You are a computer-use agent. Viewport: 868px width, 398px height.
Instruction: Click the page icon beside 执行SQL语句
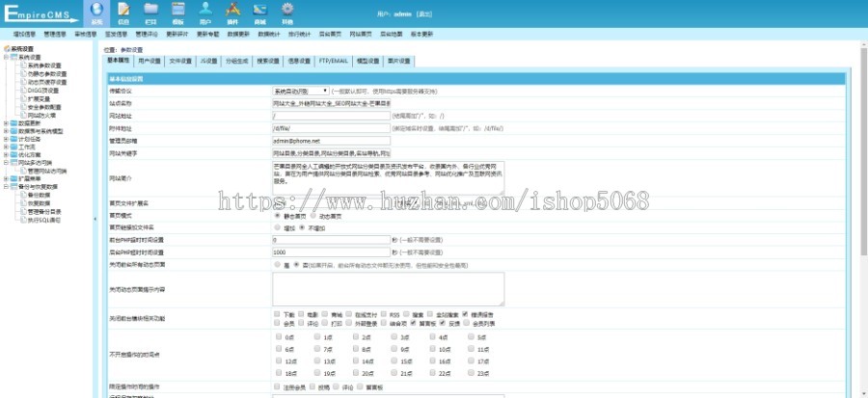click(x=24, y=220)
